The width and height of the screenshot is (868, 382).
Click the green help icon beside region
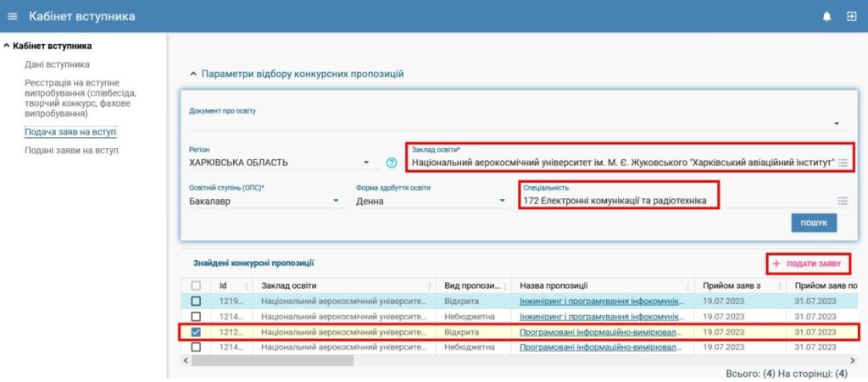click(392, 163)
